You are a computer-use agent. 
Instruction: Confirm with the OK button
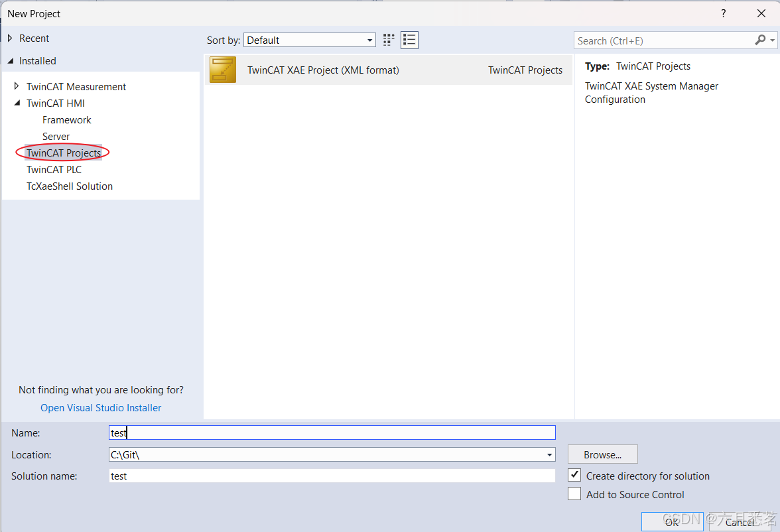tap(672, 521)
